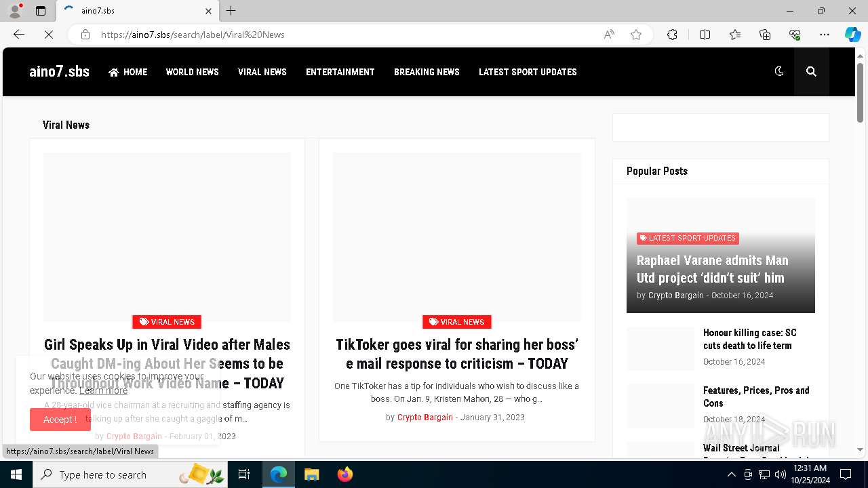Open Honour killing case article
Image resolution: width=868 pixels, height=488 pixels.
pyautogui.click(x=749, y=339)
